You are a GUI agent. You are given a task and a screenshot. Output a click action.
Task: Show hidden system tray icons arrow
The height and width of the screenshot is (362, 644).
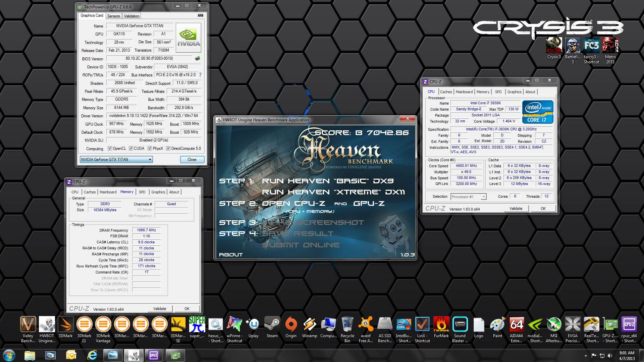586,356
